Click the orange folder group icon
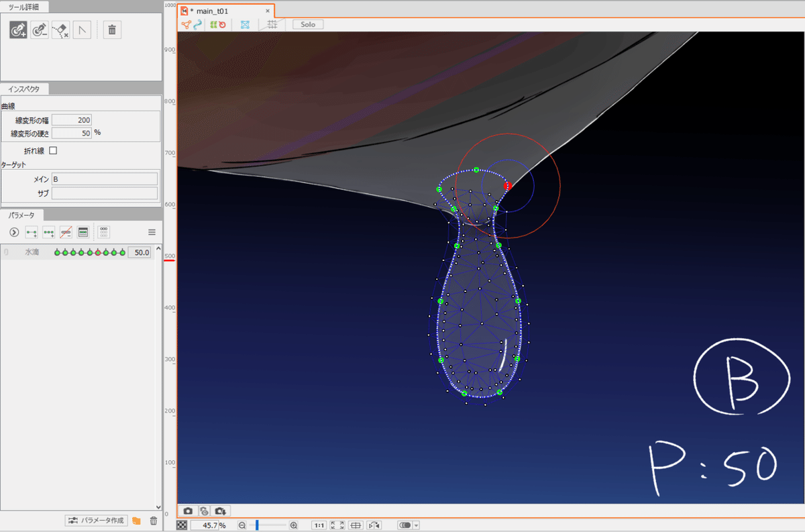Screen dimensions: 805x532 click(137, 521)
